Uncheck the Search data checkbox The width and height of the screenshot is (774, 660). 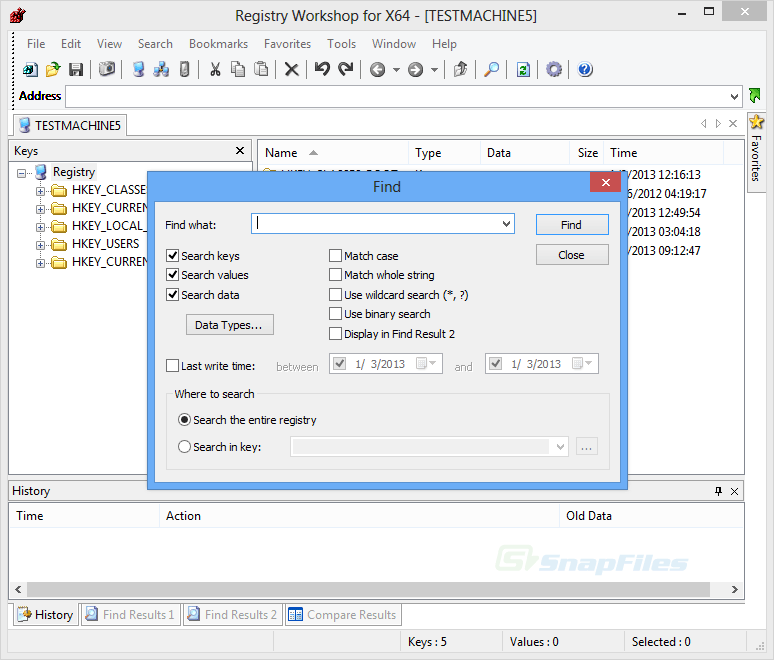click(x=172, y=295)
